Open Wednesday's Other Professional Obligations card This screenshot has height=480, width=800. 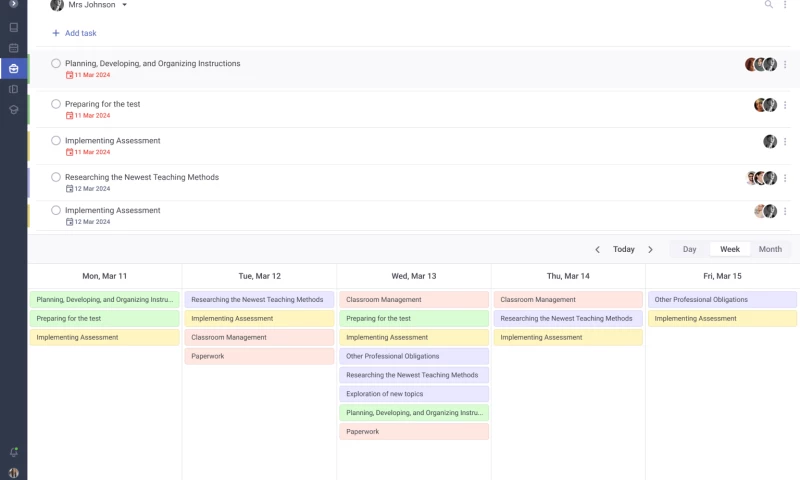[414, 356]
